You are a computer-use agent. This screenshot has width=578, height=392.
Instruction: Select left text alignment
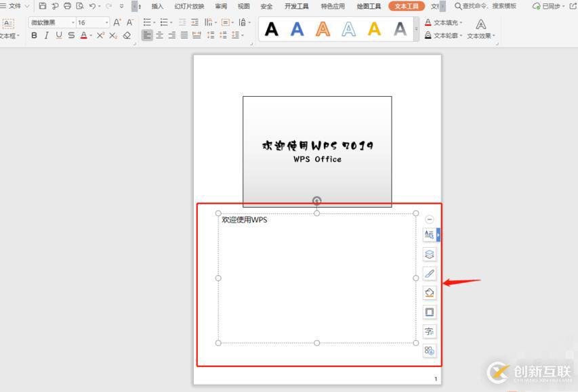(147, 35)
